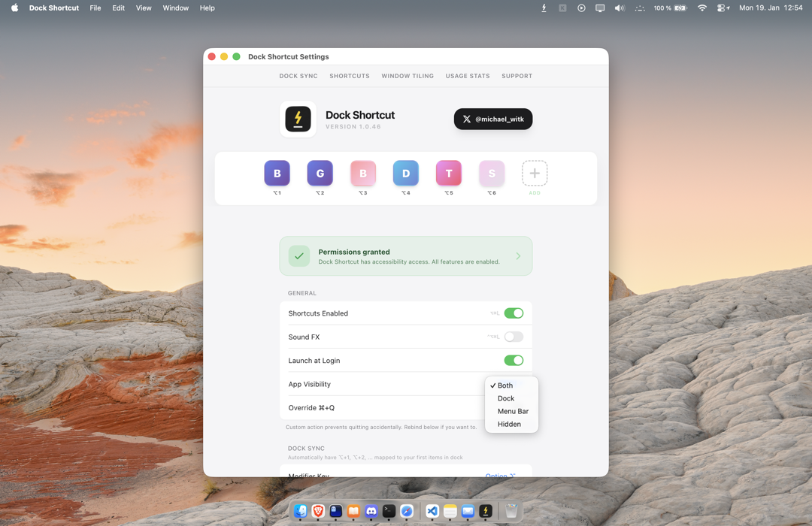Open the T shortcut mapped to ⌥5

[x=448, y=173]
